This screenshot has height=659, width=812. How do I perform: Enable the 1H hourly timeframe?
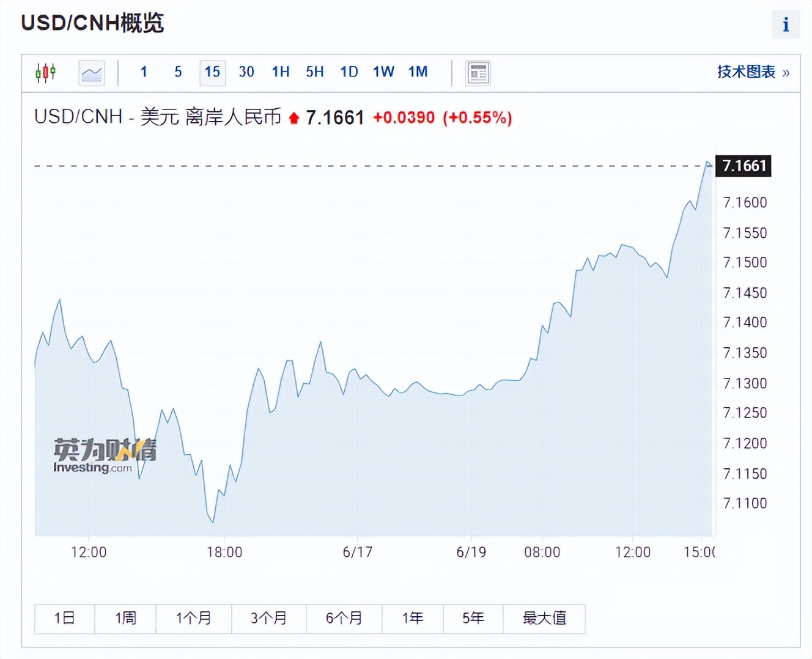[280, 72]
